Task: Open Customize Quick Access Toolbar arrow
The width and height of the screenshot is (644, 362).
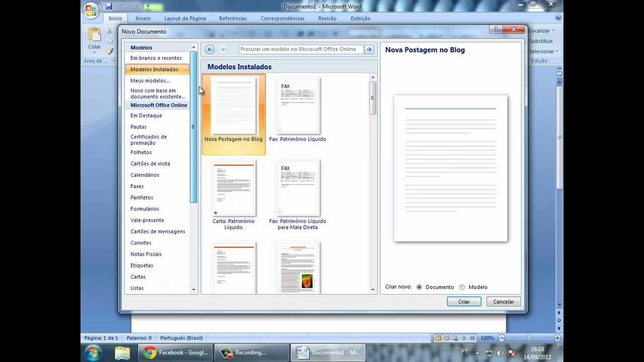Action: [148, 7]
